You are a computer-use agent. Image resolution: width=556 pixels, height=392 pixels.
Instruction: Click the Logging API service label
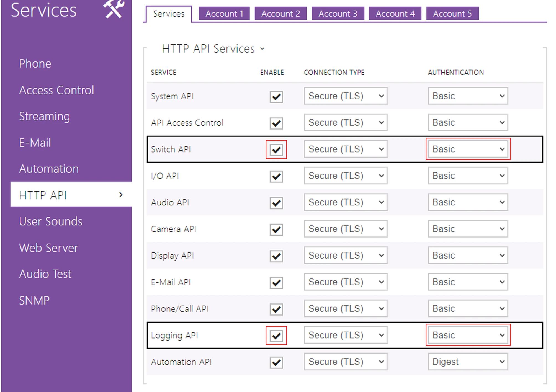(174, 336)
